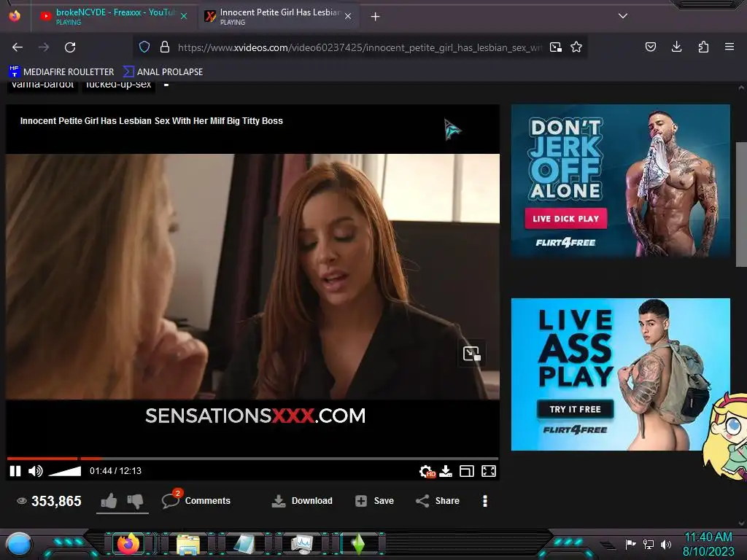747x560 pixels.
Task: Click the download arrow in player controls
Action: (446, 471)
